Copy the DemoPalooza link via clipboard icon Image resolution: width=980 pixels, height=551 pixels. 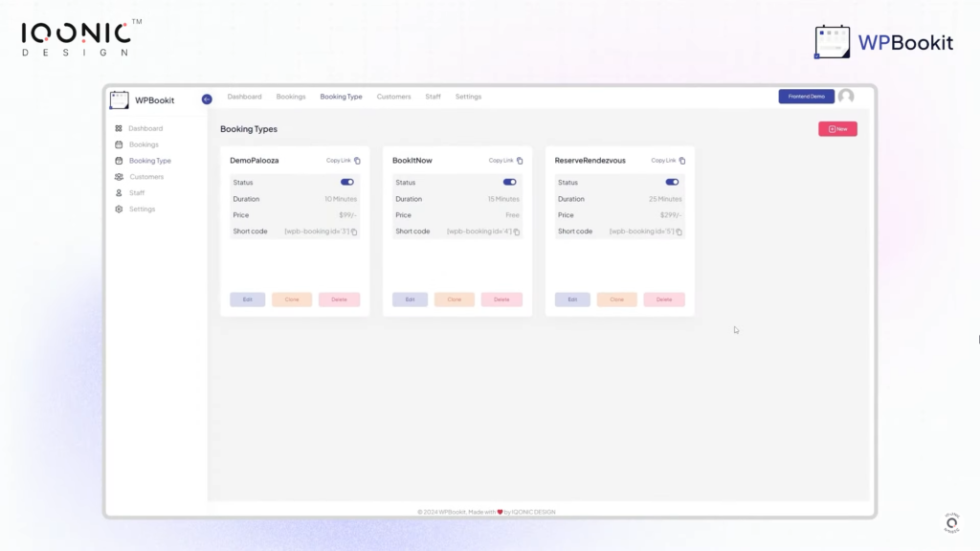click(358, 161)
